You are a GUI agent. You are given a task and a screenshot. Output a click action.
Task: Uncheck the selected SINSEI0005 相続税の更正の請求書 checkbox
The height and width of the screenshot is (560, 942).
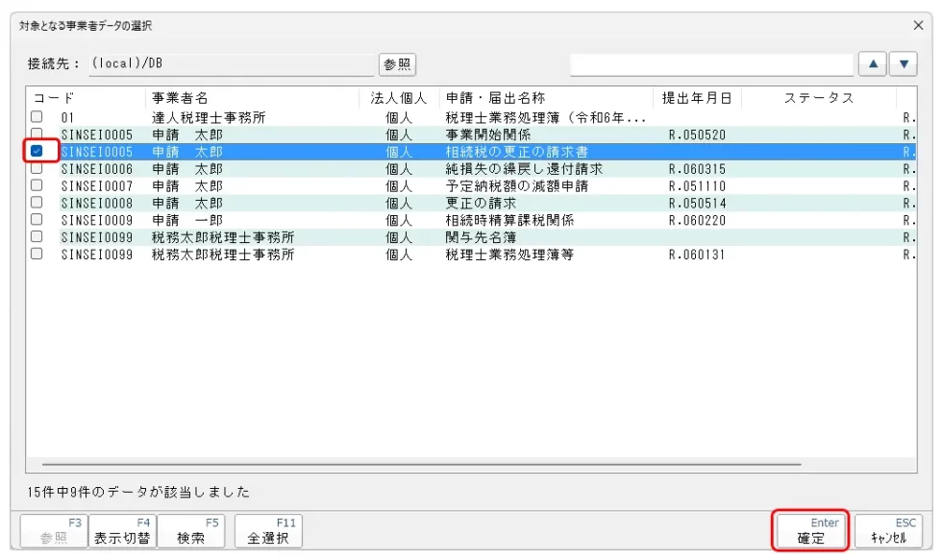[x=37, y=152]
